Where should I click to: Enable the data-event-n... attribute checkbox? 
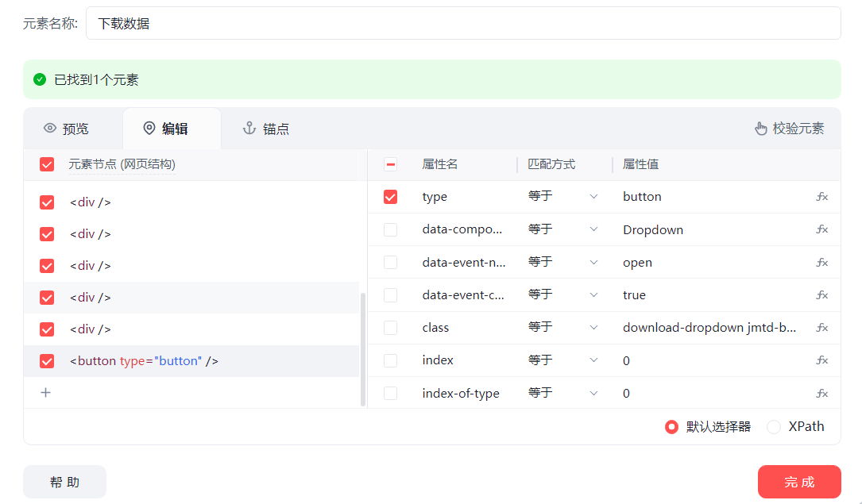390,263
